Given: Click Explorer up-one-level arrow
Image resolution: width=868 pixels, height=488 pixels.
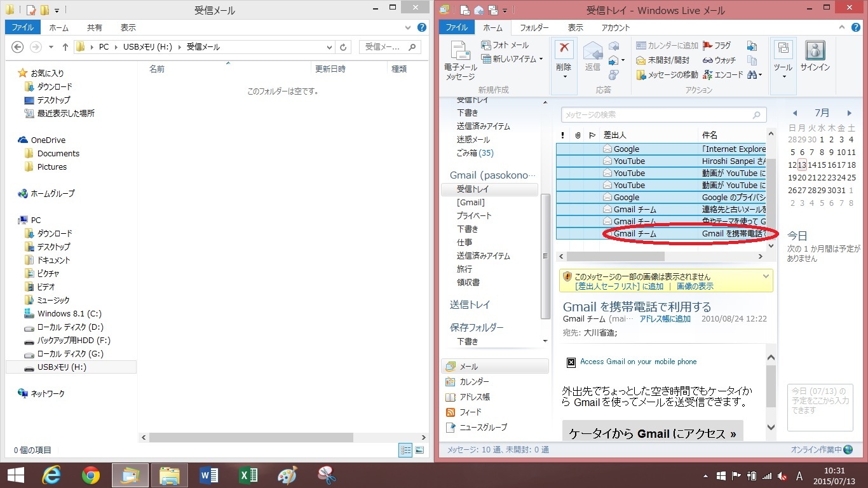Looking at the screenshot, I should (x=65, y=47).
